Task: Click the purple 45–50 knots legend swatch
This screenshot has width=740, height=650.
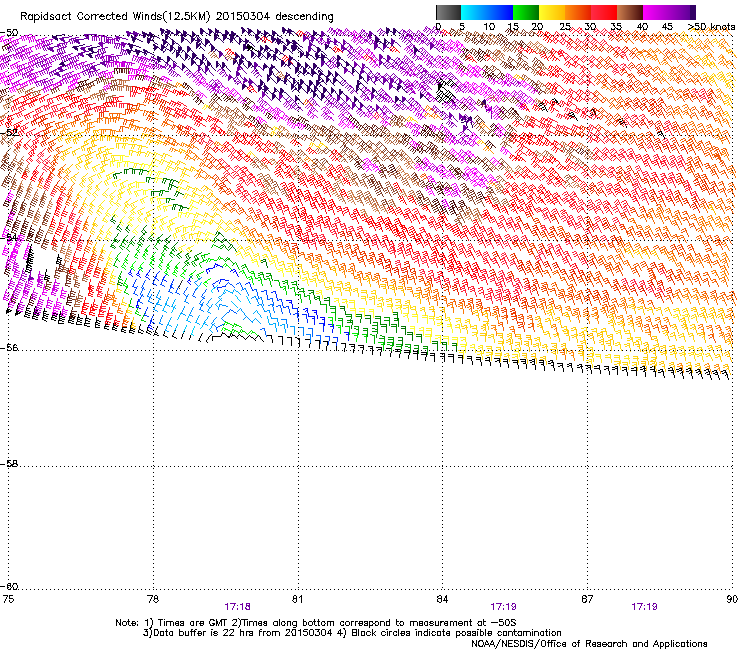Action: tap(682, 12)
